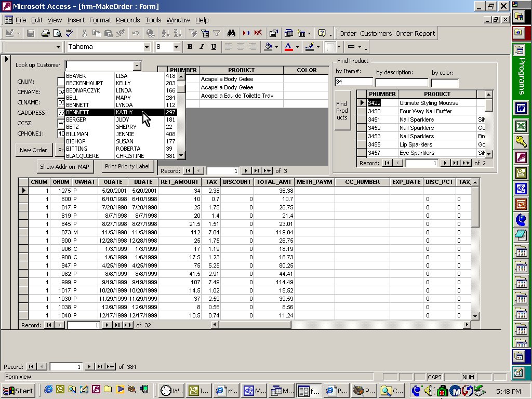Open the Tools menu
Image resolution: width=532 pixels, height=399 pixels.
pos(153,20)
